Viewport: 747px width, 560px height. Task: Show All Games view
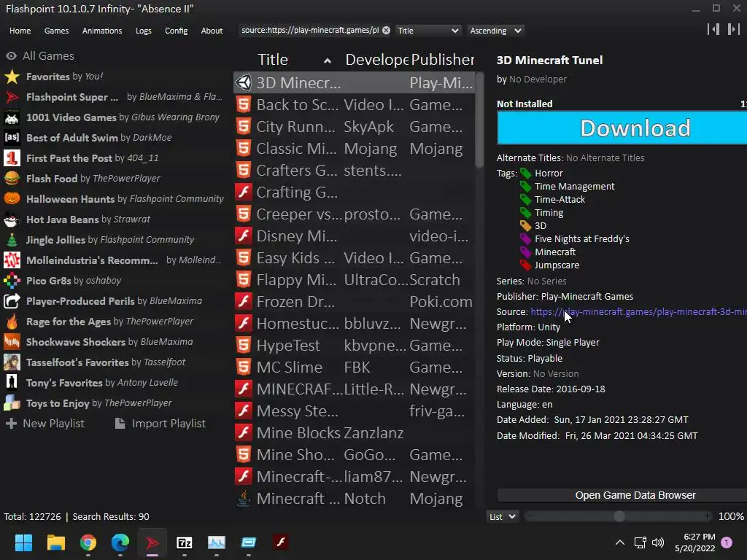tap(40, 55)
